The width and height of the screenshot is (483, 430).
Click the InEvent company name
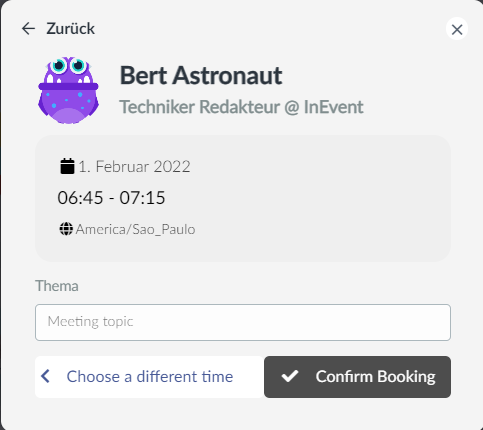pyautogui.click(x=333, y=107)
